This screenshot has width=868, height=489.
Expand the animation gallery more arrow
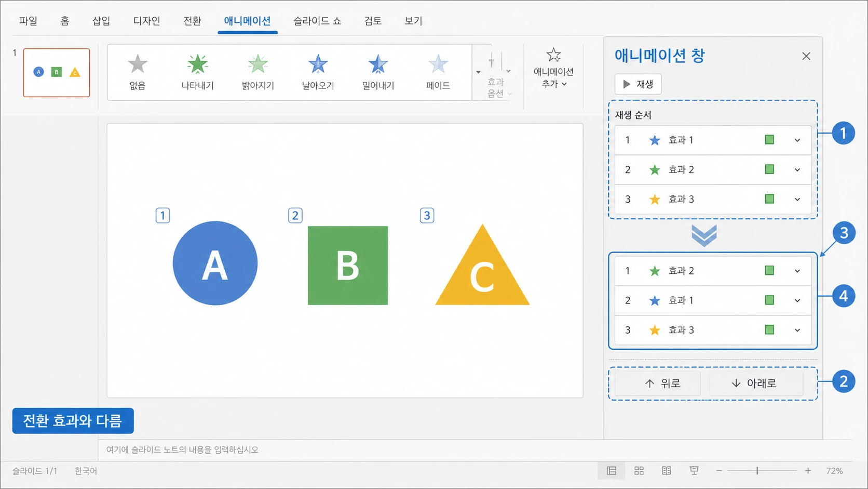478,72
